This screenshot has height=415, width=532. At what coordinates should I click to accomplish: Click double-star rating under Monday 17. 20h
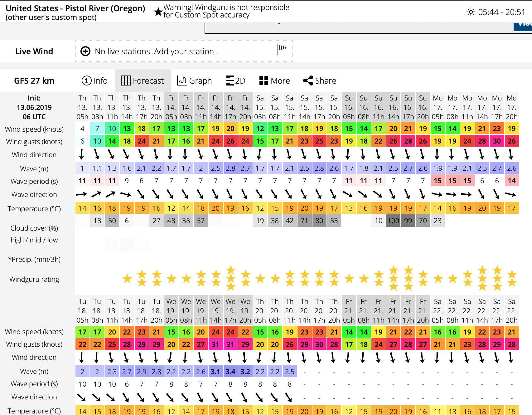[x=512, y=278]
